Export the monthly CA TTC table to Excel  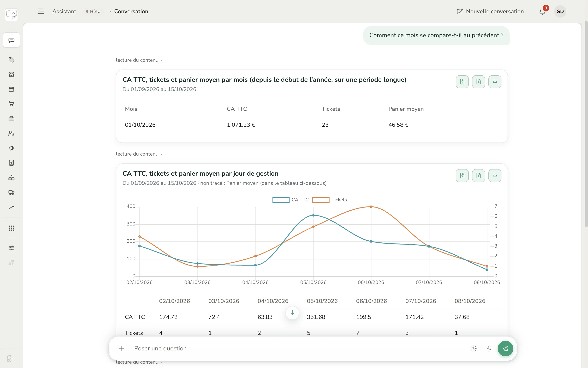click(x=462, y=82)
